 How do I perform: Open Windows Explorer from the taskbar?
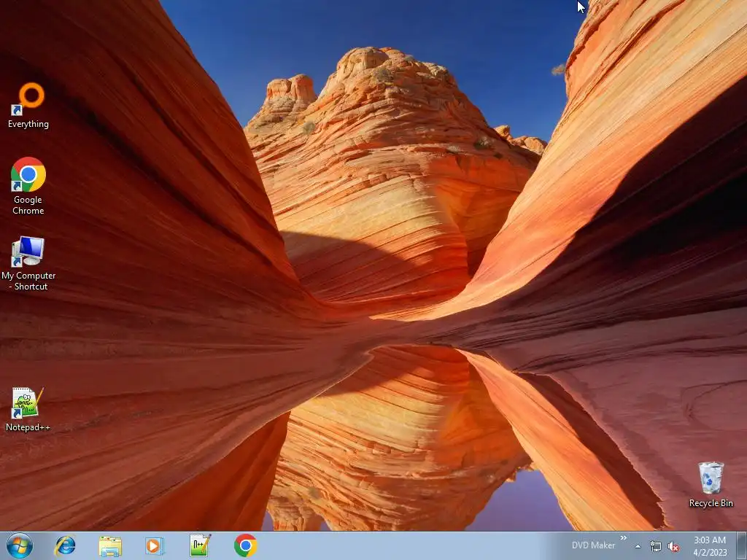(110, 545)
